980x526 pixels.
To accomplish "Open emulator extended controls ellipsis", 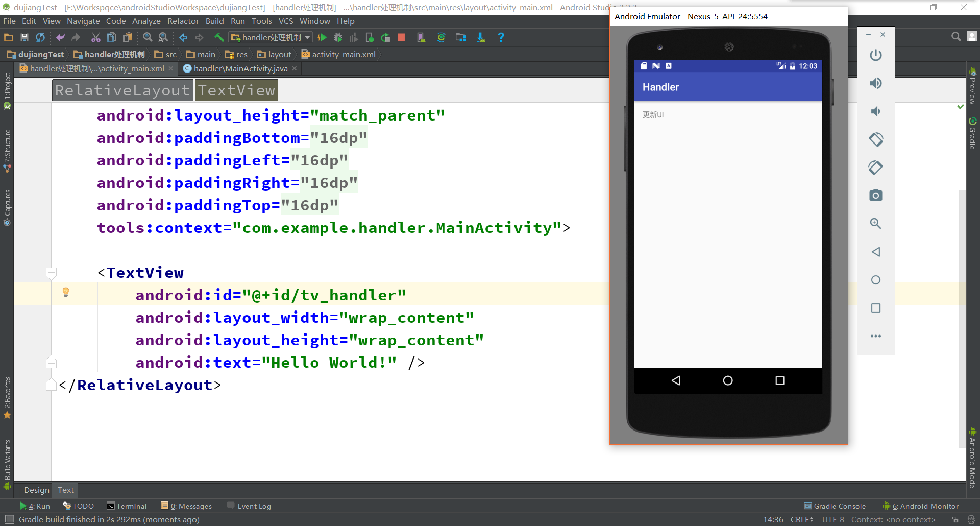I will [x=876, y=336].
